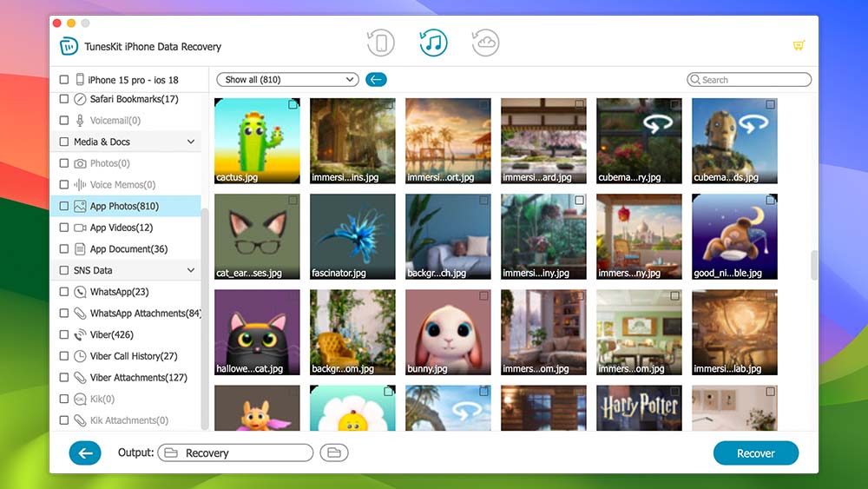The height and width of the screenshot is (489, 868).
Task: Open the bunny.jpg thumbnail
Action: click(x=448, y=333)
